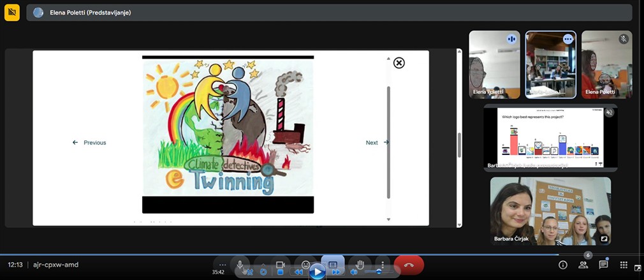Screen dimensions: 644x280
Task: Raise hand in the meeting
Action: [360, 265]
